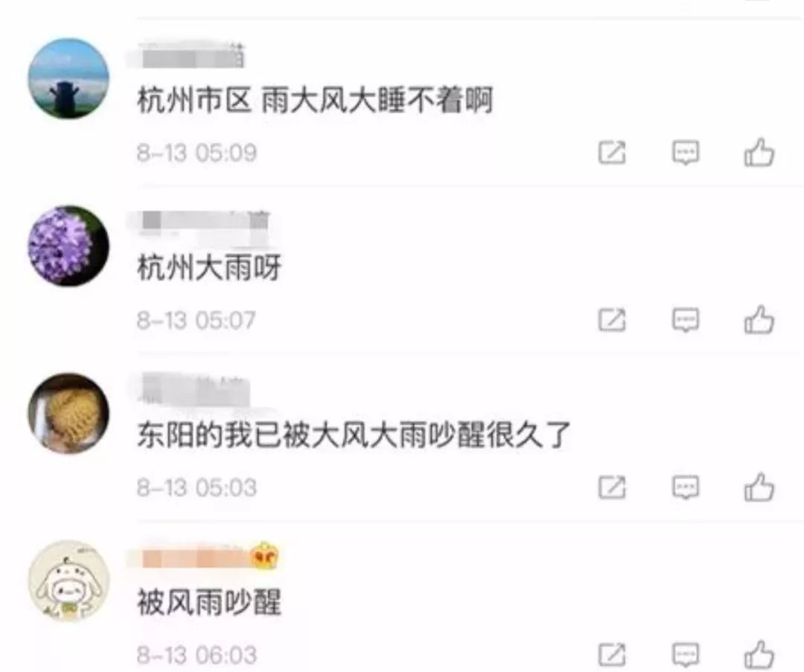Open the knitted yarn avatar profile

click(68, 413)
